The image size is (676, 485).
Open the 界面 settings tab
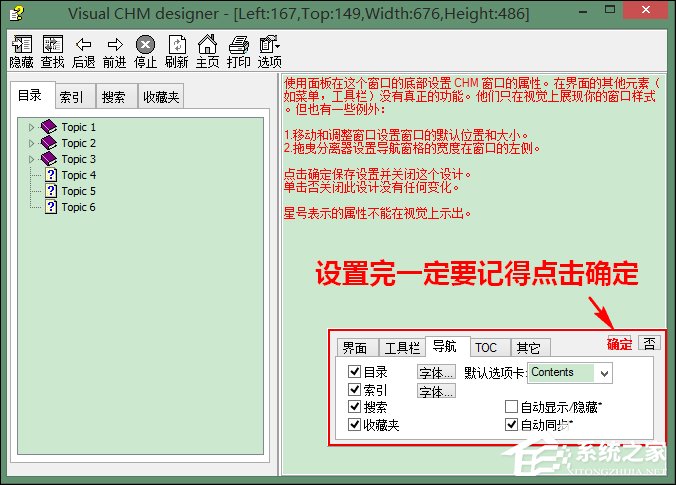tap(358, 347)
